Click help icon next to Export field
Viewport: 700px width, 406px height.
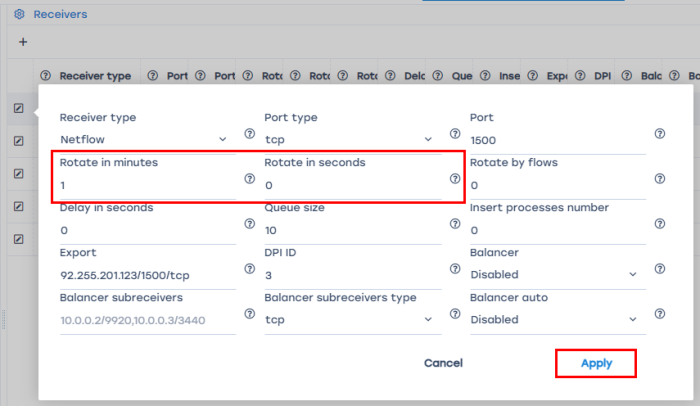tap(250, 269)
